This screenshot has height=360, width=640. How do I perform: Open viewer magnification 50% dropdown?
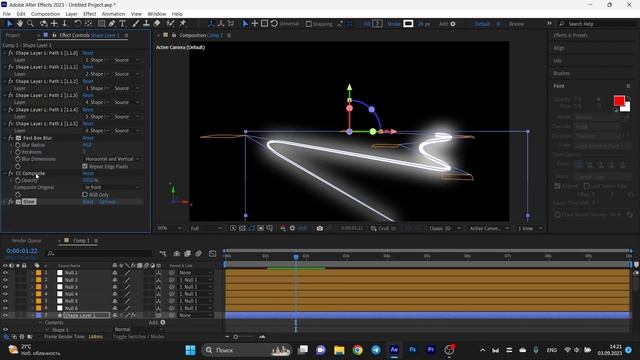169,228
